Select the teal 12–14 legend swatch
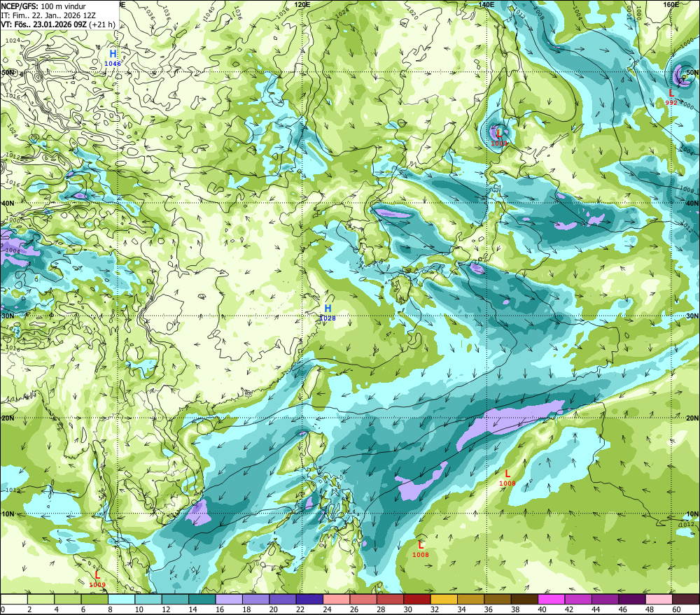 point(176,599)
